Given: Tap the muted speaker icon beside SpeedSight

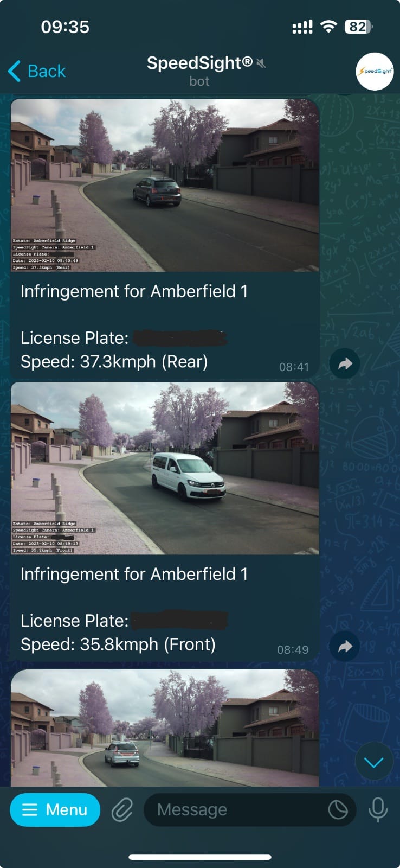Looking at the screenshot, I should 262,64.
